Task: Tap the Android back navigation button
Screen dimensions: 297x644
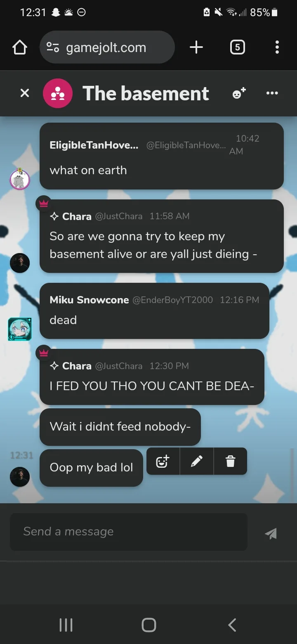Action: (x=232, y=625)
